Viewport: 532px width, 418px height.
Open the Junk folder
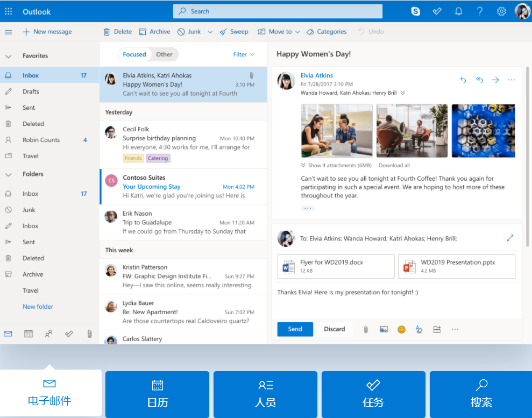pos(49,210)
